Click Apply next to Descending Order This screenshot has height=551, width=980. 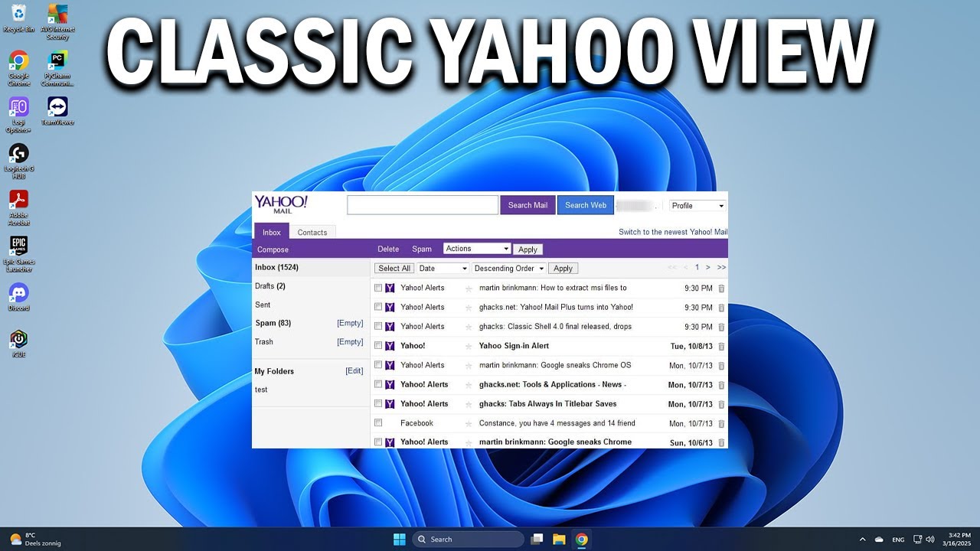pos(563,269)
